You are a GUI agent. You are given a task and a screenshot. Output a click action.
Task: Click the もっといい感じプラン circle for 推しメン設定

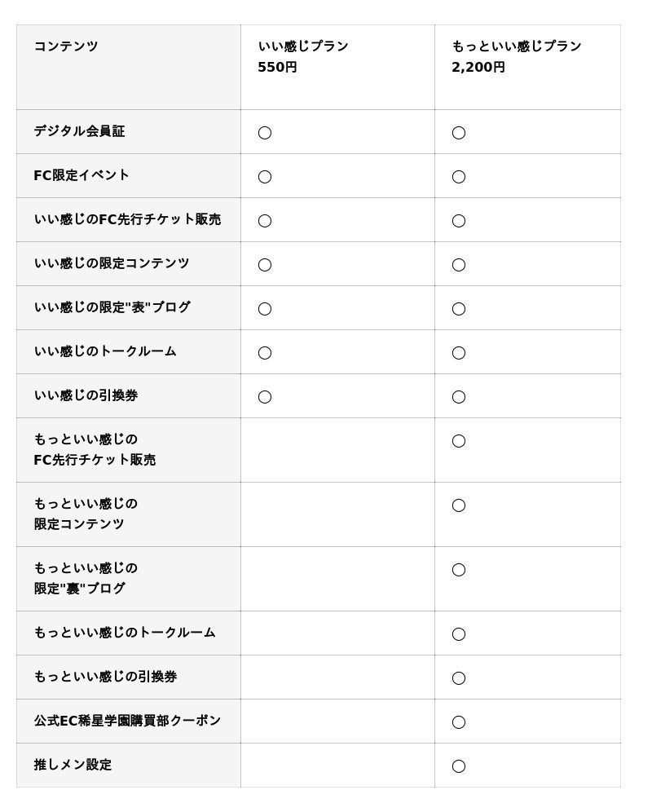click(459, 766)
